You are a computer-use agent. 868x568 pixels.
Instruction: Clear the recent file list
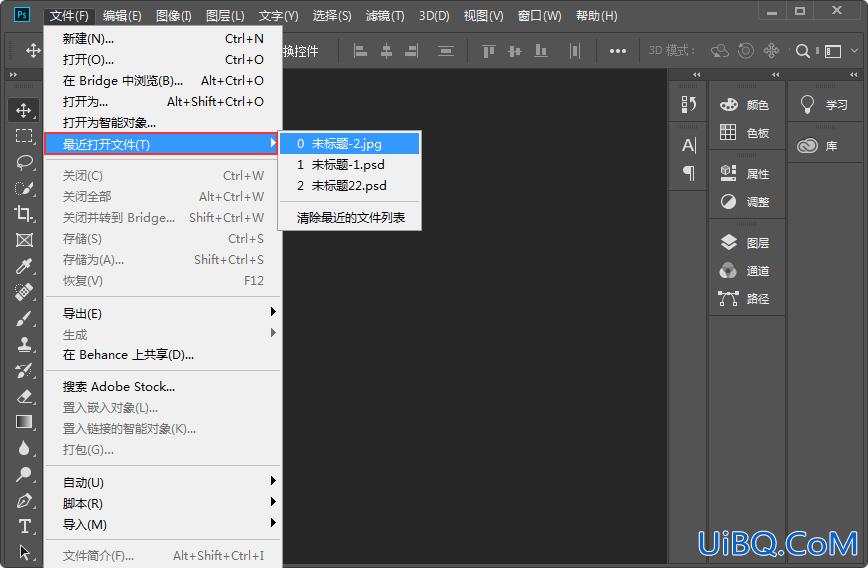[349, 218]
